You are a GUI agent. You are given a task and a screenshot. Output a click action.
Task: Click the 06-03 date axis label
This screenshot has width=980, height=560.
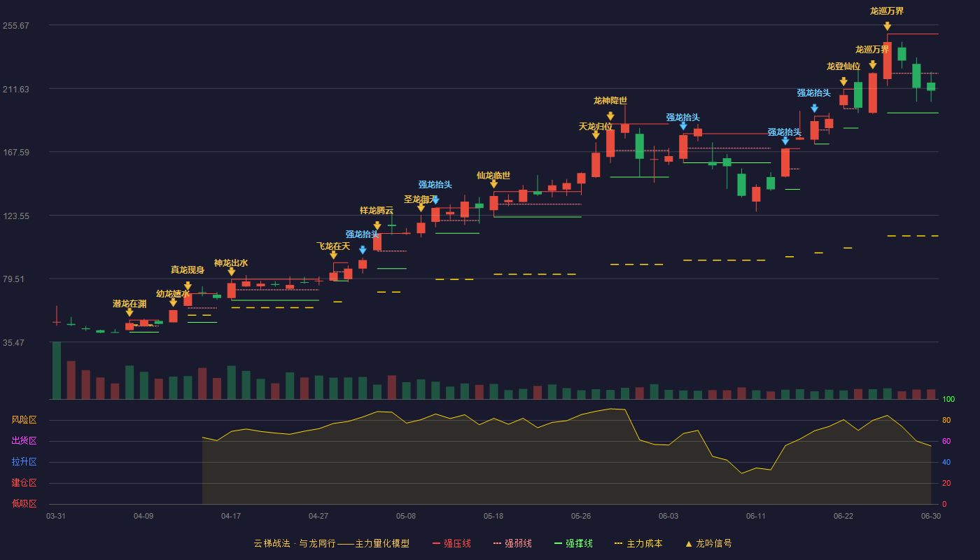[668, 516]
